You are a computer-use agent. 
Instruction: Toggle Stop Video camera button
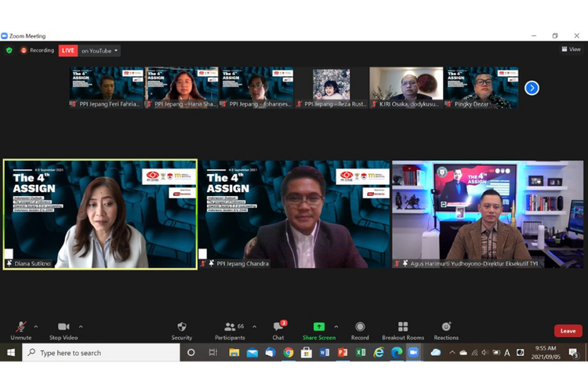(63, 327)
